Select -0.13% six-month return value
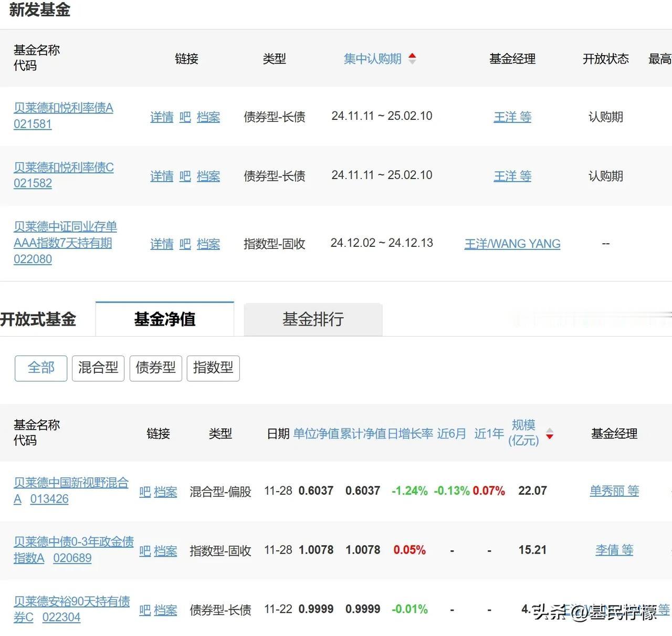672x636 pixels. 451,491
